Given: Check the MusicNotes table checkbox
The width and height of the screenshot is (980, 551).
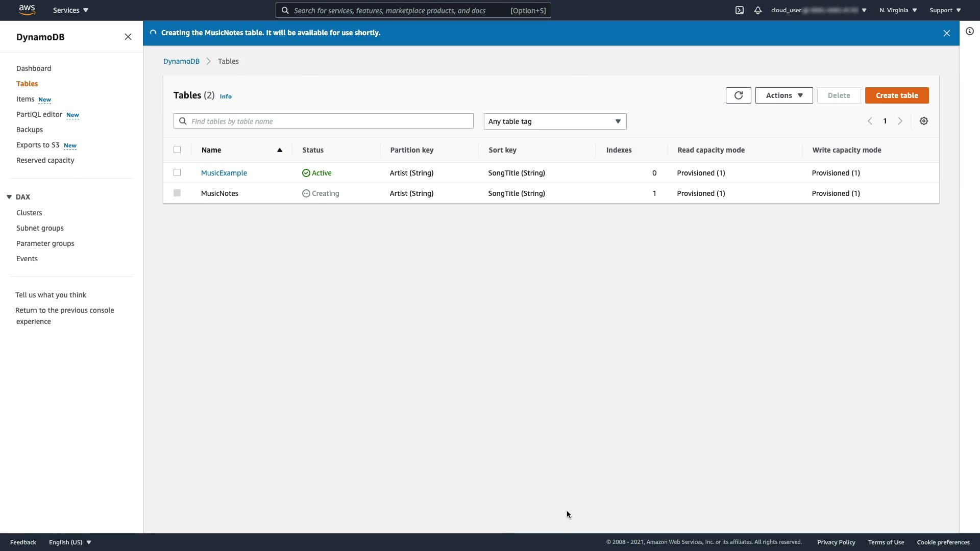Looking at the screenshot, I should coord(177,193).
